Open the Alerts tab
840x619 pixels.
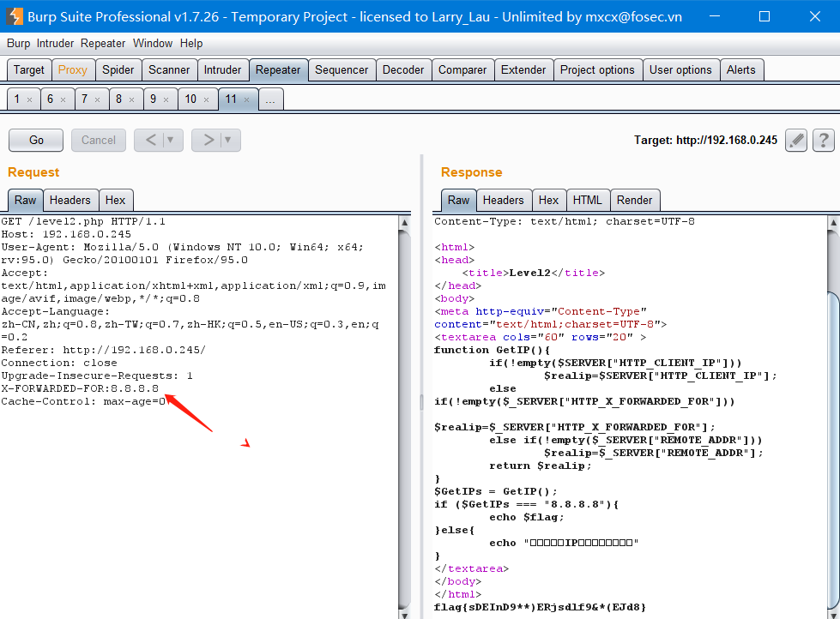point(740,70)
